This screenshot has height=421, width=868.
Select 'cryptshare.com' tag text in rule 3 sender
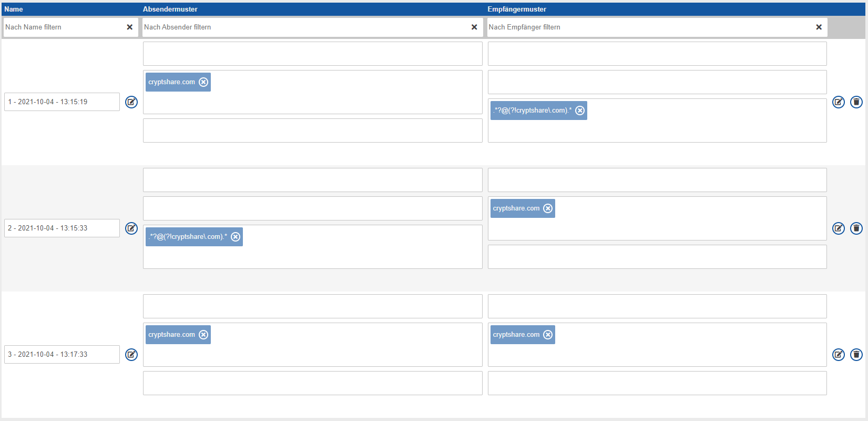171,335
